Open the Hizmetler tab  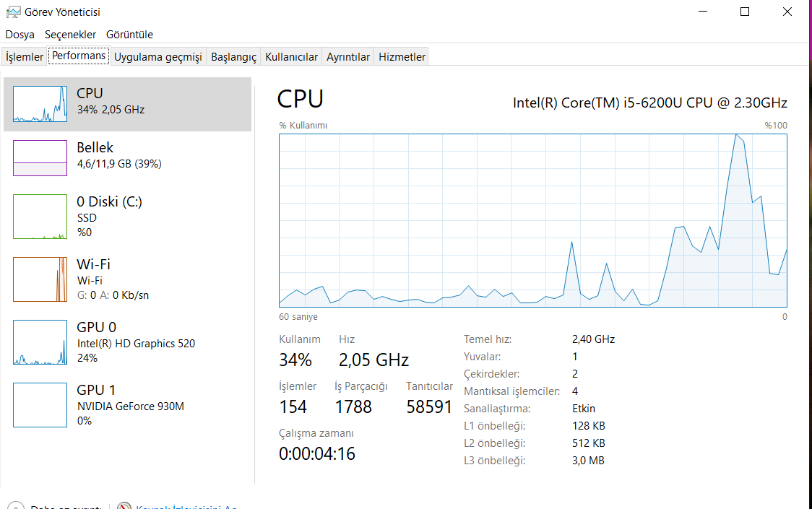tap(402, 57)
